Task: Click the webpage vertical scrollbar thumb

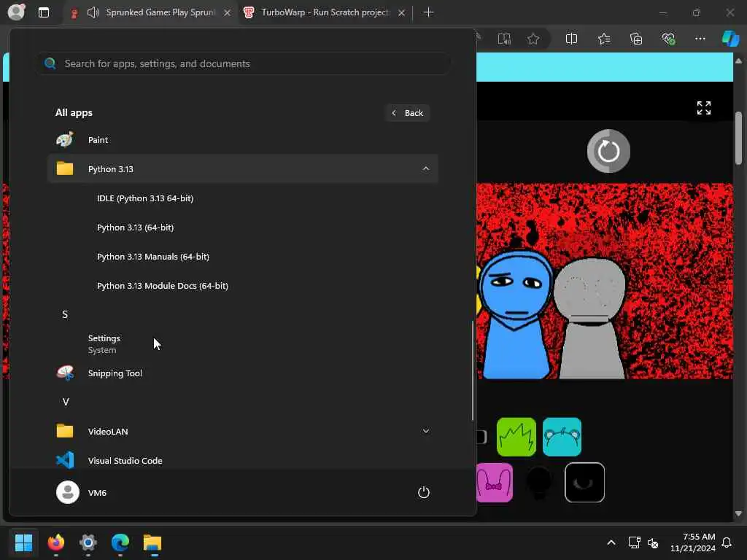Action: (x=738, y=138)
